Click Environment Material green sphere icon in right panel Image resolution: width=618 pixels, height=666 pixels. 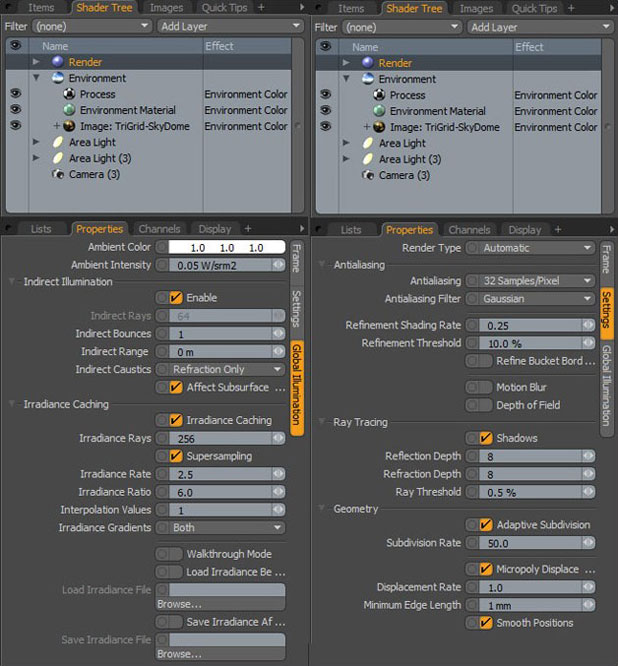pyautogui.click(x=379, y=111)
